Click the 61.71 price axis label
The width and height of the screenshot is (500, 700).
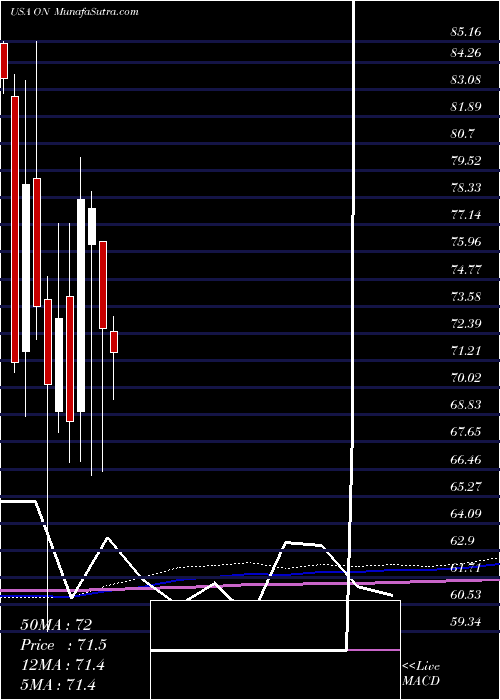point(466,568)
